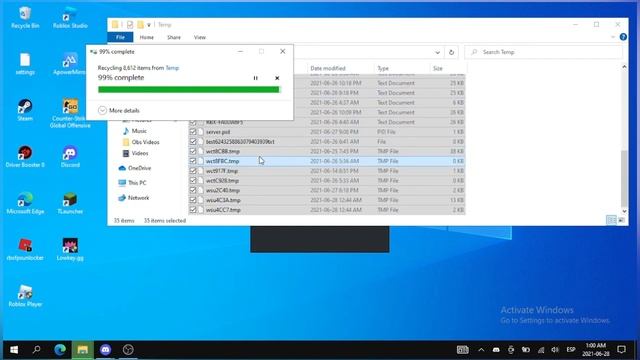Launch Microsoft Edge desktop shortcut
The image size is (640, 360).
25,203
